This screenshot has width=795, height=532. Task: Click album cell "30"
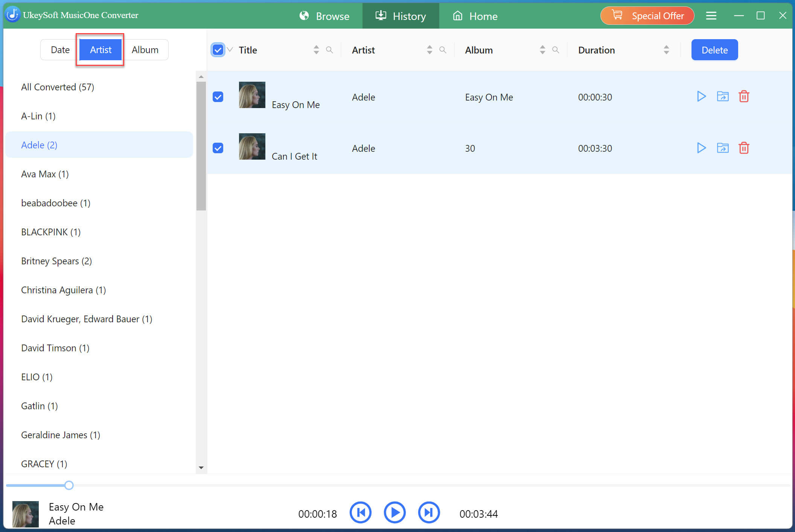pyautogui.click(x=470, y=148)
